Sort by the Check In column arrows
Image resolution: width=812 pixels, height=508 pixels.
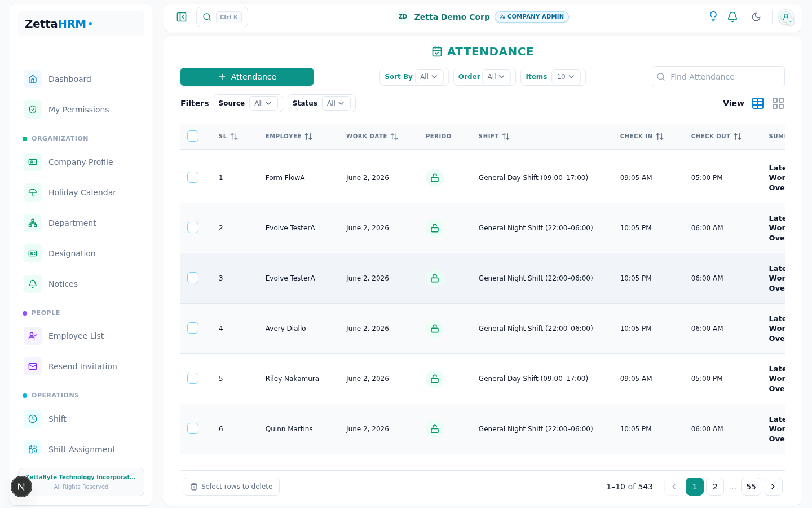(x=660, y=137)
